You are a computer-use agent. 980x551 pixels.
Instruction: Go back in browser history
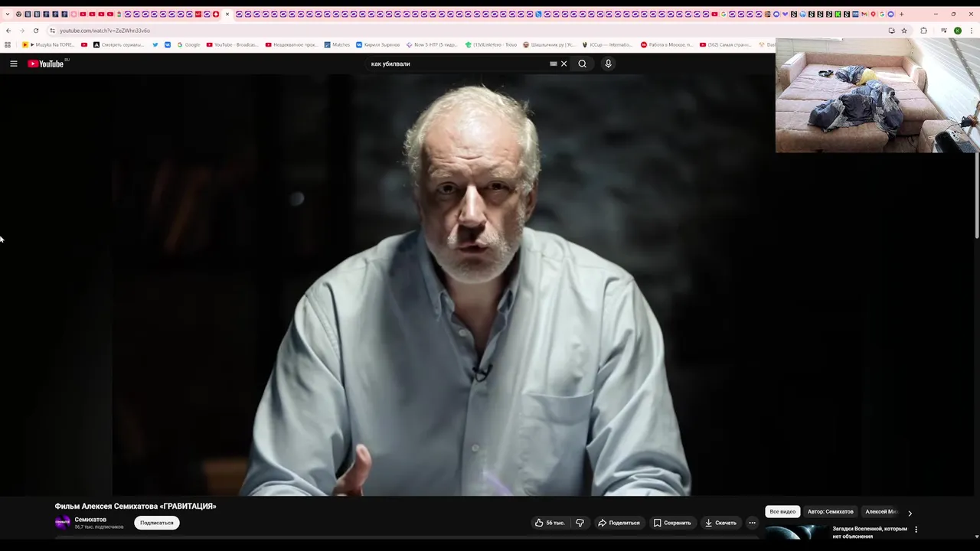8,31
